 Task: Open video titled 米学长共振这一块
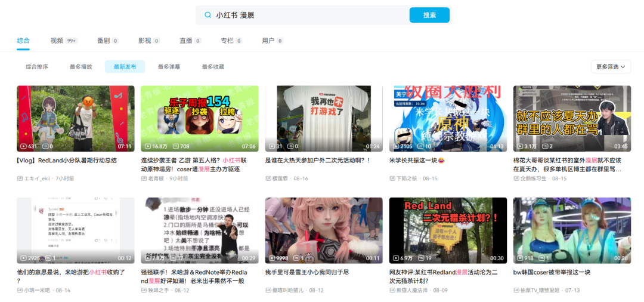(x=417, y=160)
